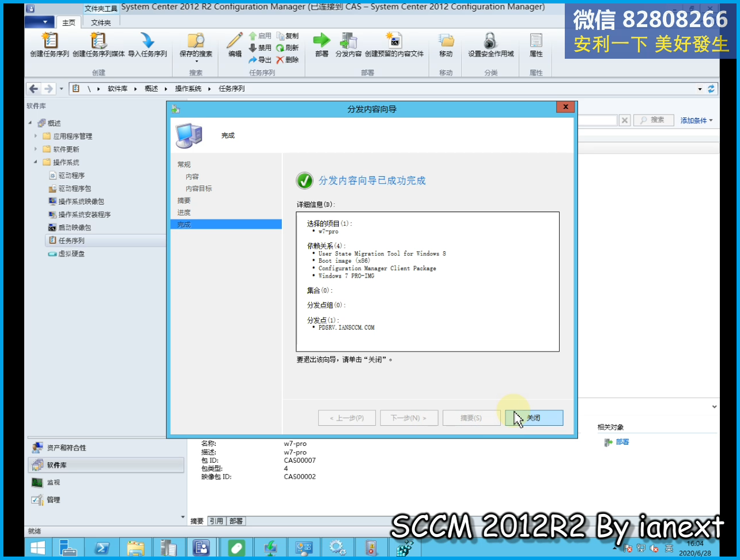
Task: Click the 创建任务序列媒体 ribbon icon
Action: 99,40
